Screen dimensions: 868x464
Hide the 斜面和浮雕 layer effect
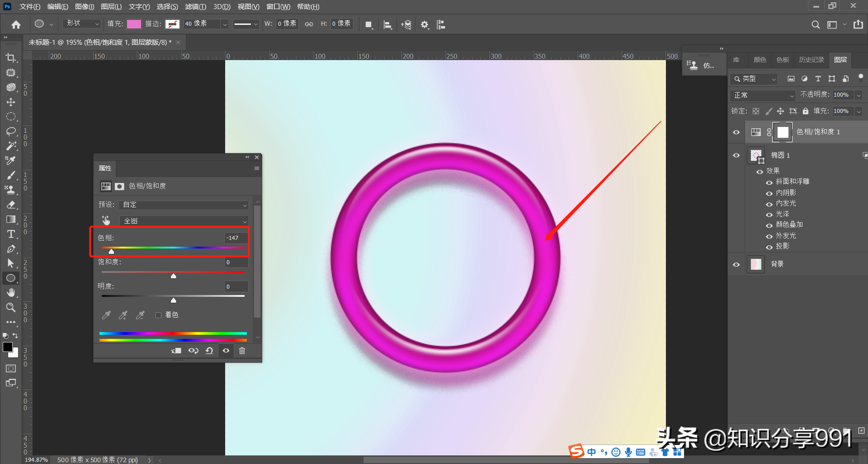pyautogui.click(x=769, y=182)
